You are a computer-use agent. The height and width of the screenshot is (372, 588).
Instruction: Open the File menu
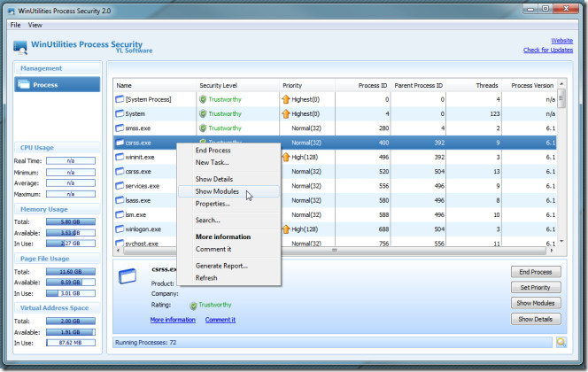15,25
